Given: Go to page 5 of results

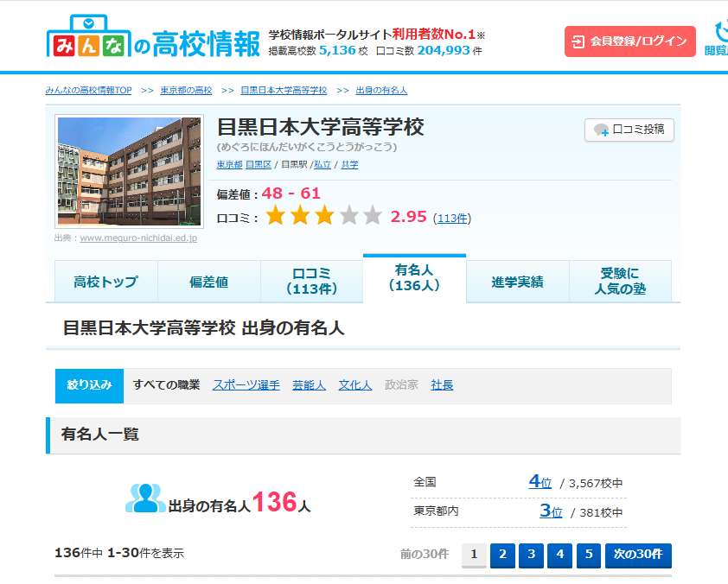Looking at the screenshot, I should click(x=589, y=555).
